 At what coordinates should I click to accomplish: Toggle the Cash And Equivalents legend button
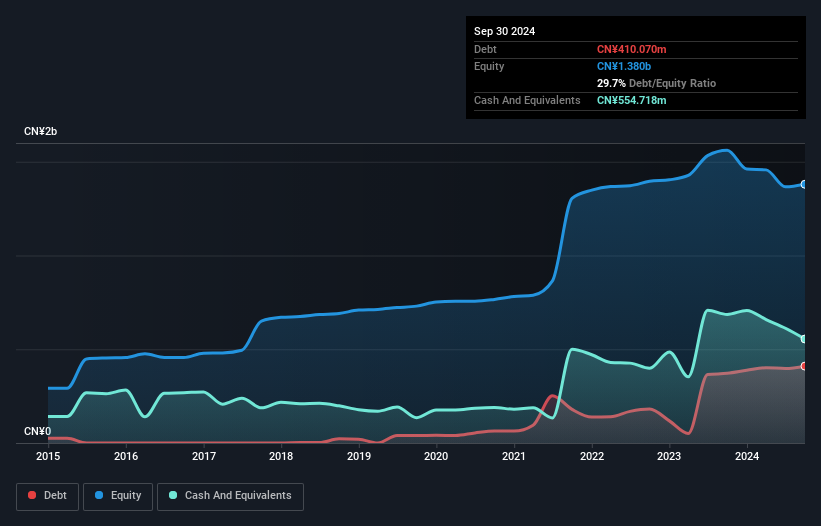pyautogui.click(x=230, y=496)
